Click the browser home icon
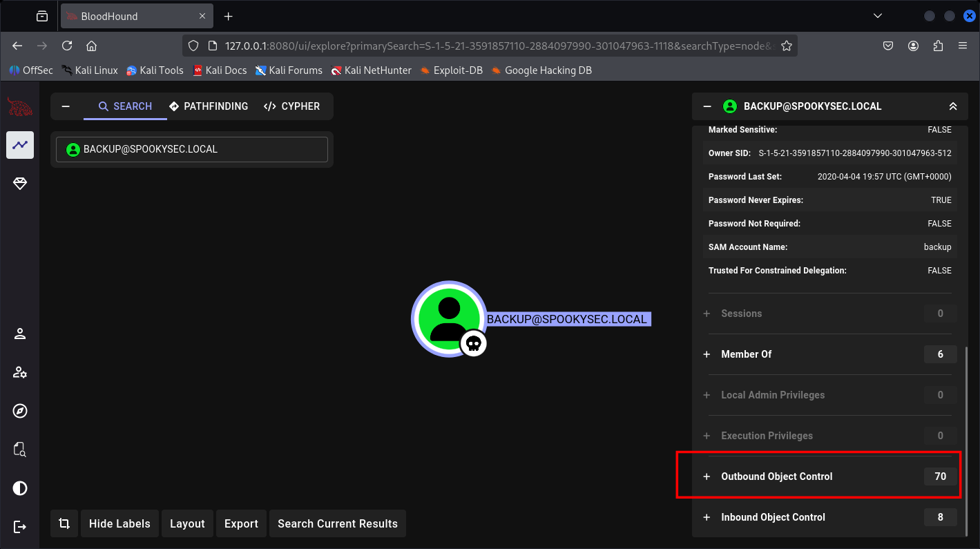Viewport: 980px width, 549px height. [x=91, y=46]
